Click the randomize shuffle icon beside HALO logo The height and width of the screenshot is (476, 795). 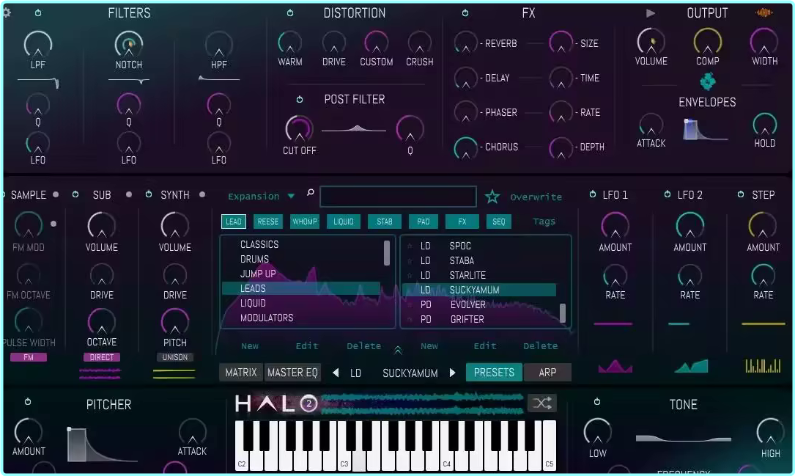[x=542, y=404]
